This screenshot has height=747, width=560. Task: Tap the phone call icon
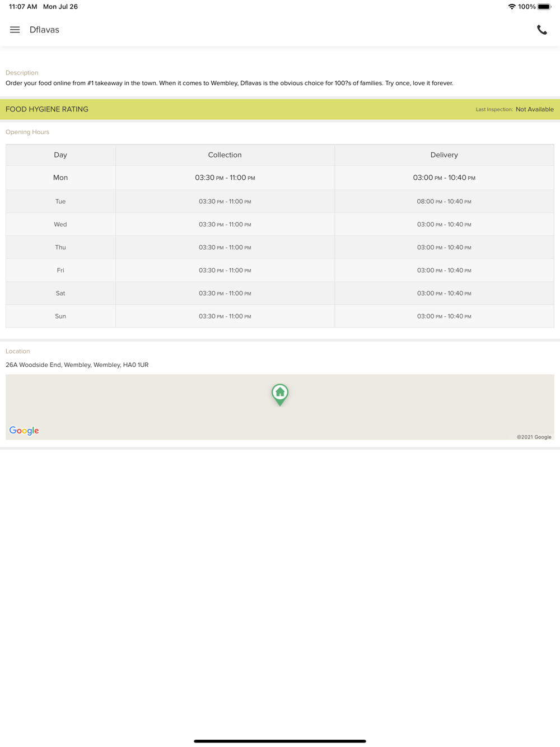(542, 30)
